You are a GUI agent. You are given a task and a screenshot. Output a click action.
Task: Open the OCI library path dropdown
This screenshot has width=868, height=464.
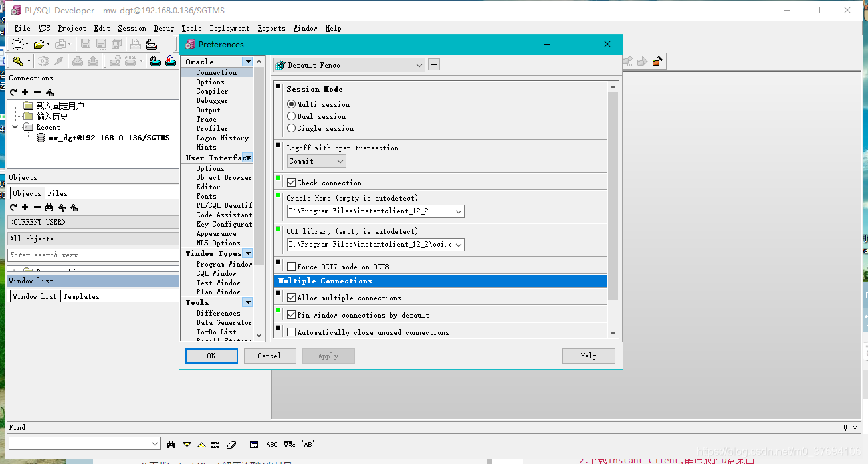click(x=459, y=245)
